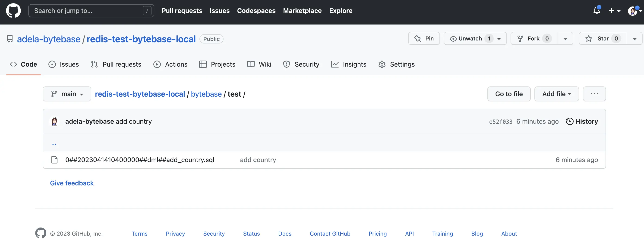Open repository Settings tab
The height and width of the screenshot is (246, 644).
click(x=396, y=64)
